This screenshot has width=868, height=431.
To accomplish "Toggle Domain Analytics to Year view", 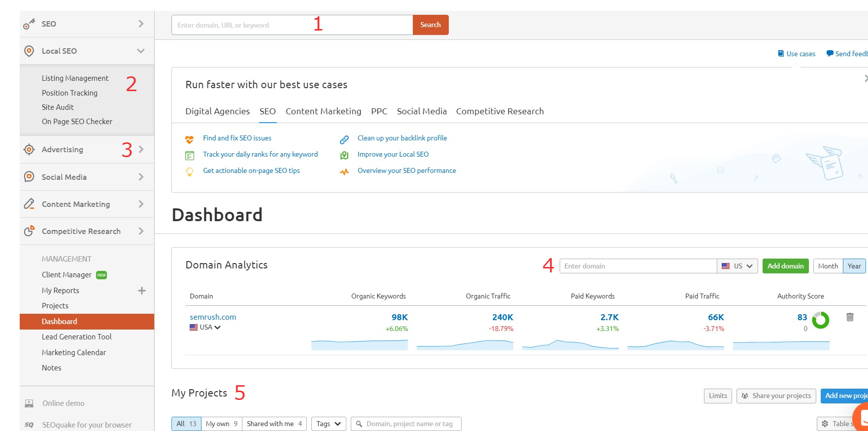I will 854,266.
